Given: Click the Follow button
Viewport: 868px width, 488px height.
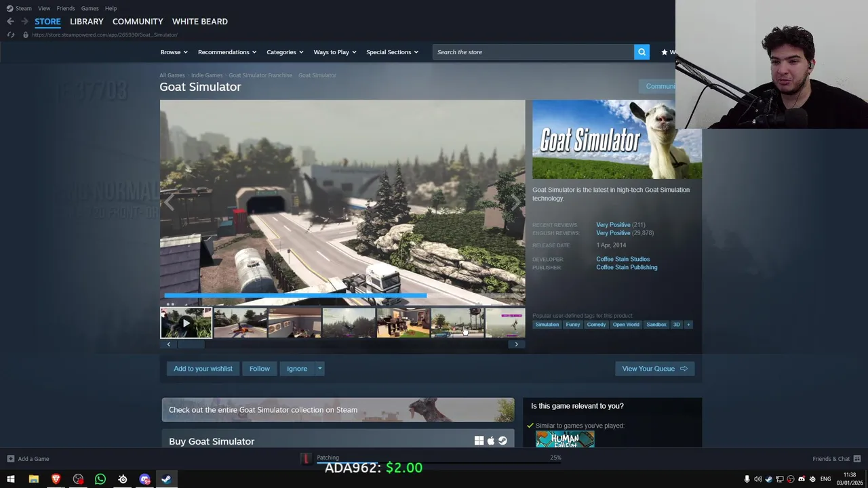Looking at the screenshot, I should click(259, 369).
